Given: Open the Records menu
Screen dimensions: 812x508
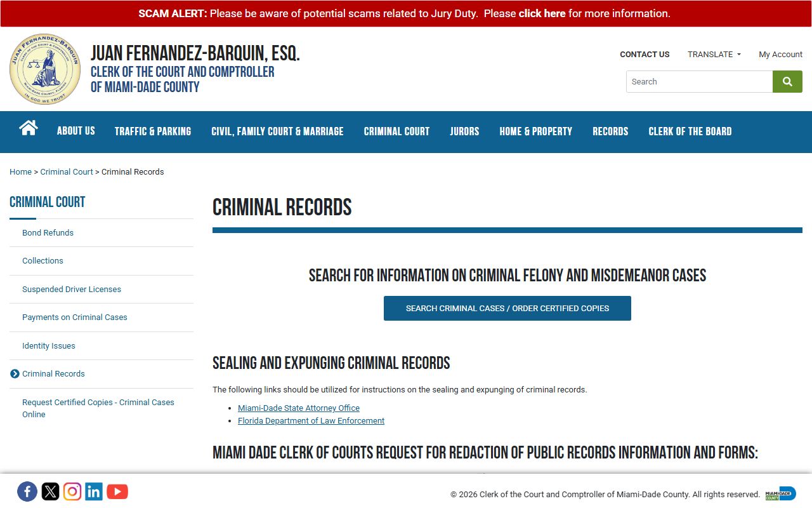Looking at the screenshot, I should 610,131.
